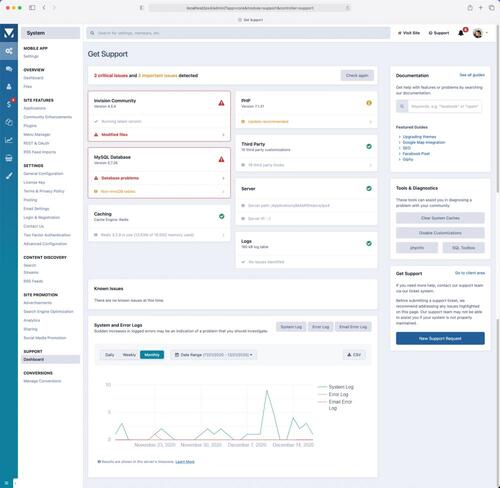This screenshot has height=488, width=500.
Task: Open Applications under Site Features
Action: tap(35, 108)
